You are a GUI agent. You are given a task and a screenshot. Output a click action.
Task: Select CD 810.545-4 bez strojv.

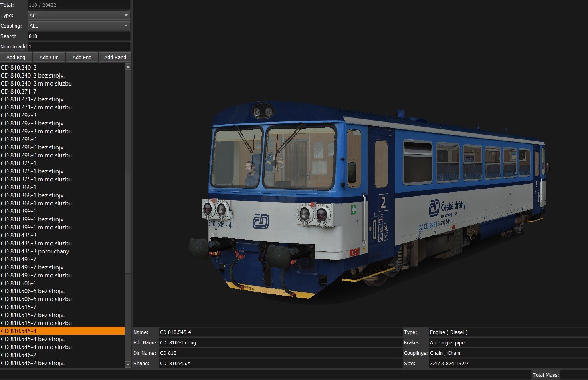point(62,339)
